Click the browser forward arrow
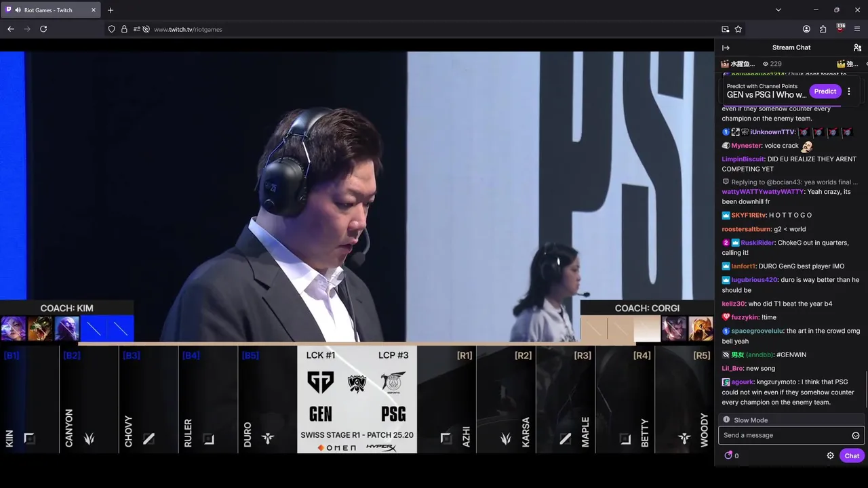 [x=27, y=29]
